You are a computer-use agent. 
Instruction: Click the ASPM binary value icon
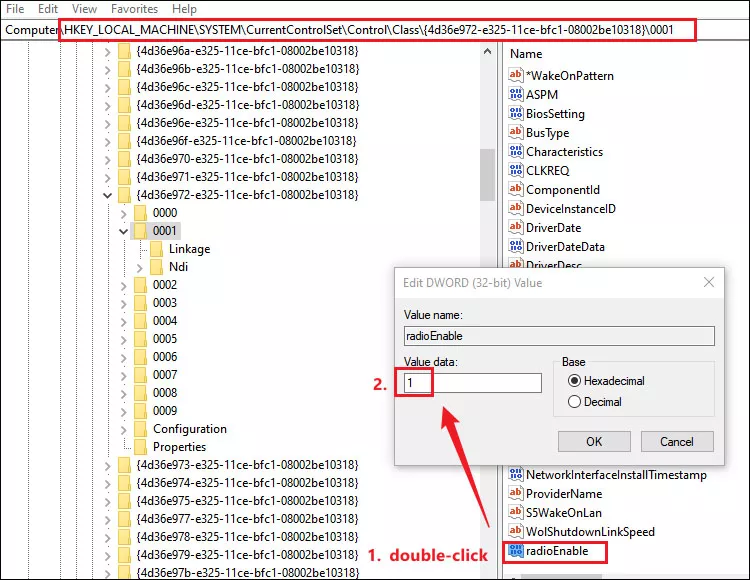(516, 94)
